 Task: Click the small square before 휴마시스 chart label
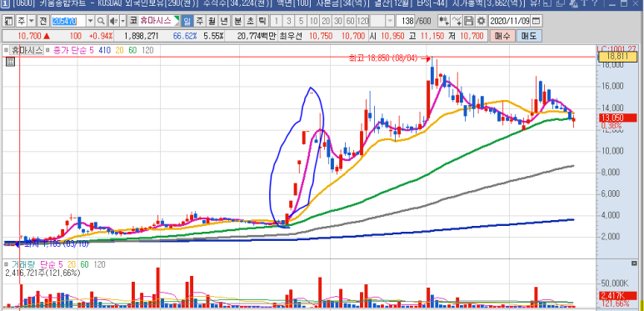[6, 51]
